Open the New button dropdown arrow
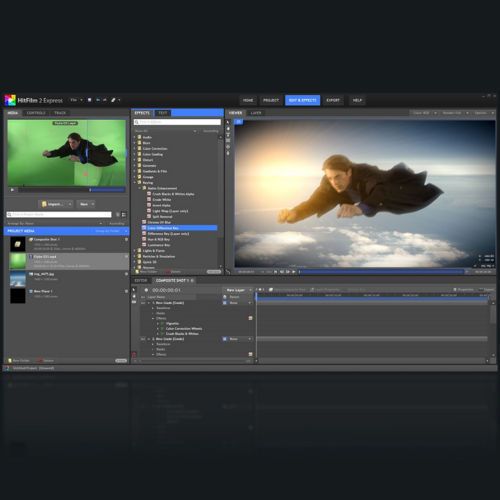Viewport: 500px width, 500px height. pos(93,204)
